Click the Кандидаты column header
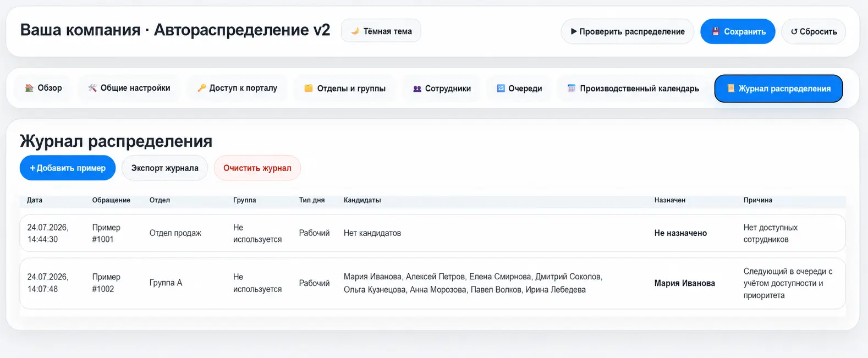868x358 pixels. pyautogui.click(x=362, y=200)
